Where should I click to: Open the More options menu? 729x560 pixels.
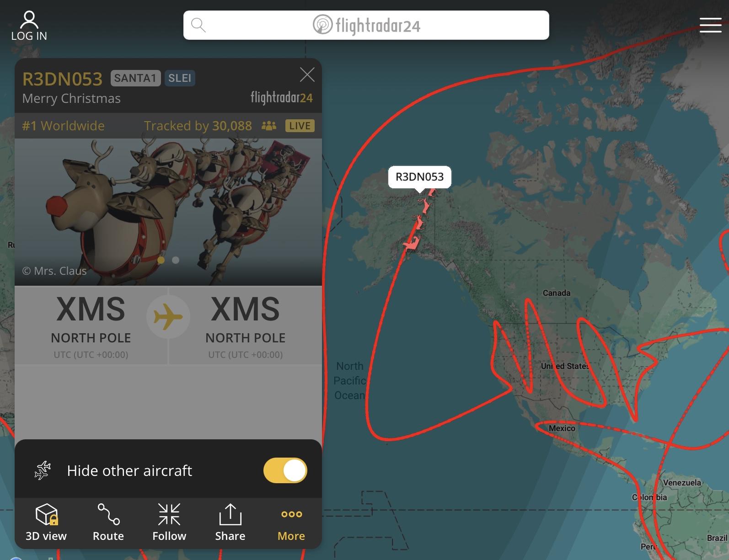291,522
